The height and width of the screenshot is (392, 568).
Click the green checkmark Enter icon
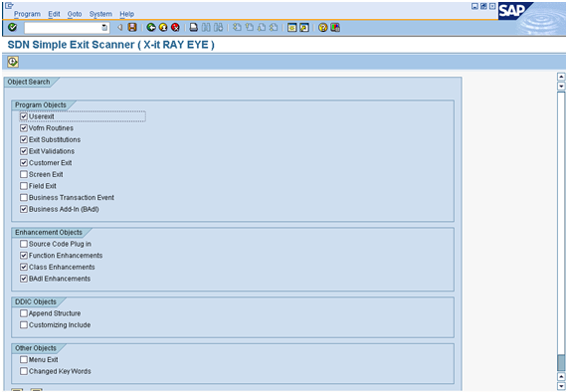pos(12,27)
